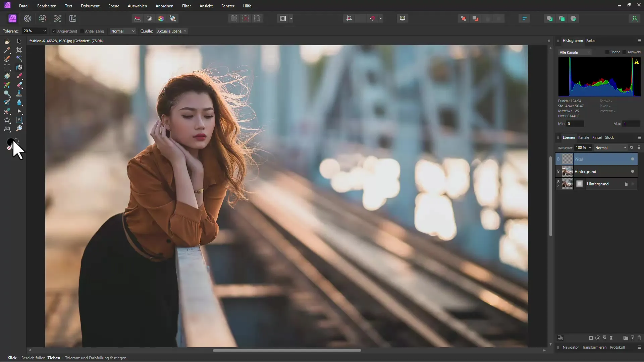The height and width of the screenshot is (362, 644).
Task: Activate the Crop tool
Action: point(19,50)
